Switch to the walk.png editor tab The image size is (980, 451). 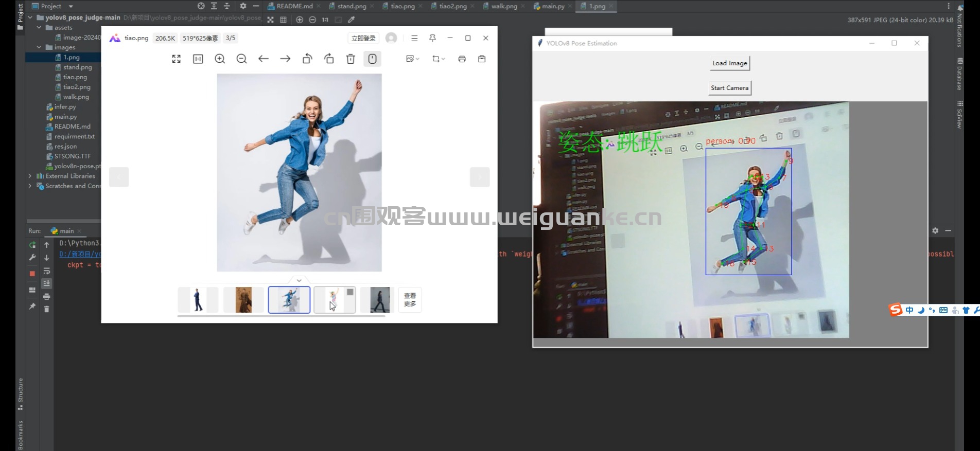click(504, 6)
